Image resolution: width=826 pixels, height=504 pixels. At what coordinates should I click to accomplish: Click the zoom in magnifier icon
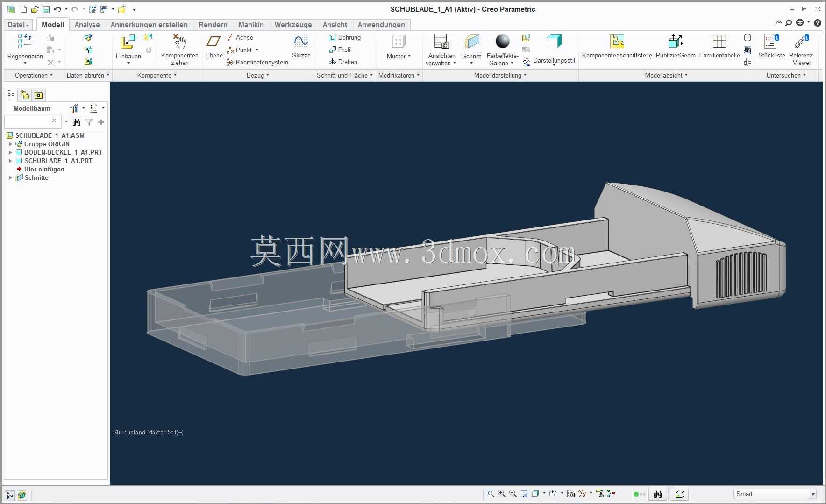(502, 494)
